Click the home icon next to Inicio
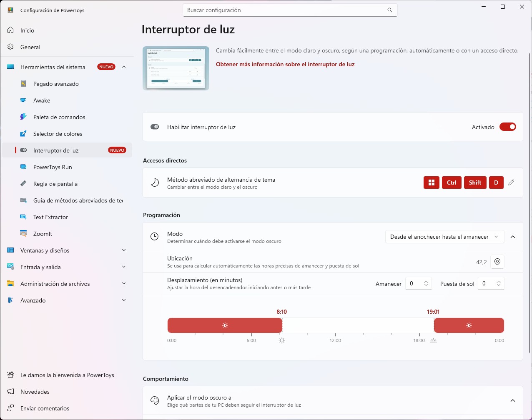The image size is (532, 420). click(11, 30)
